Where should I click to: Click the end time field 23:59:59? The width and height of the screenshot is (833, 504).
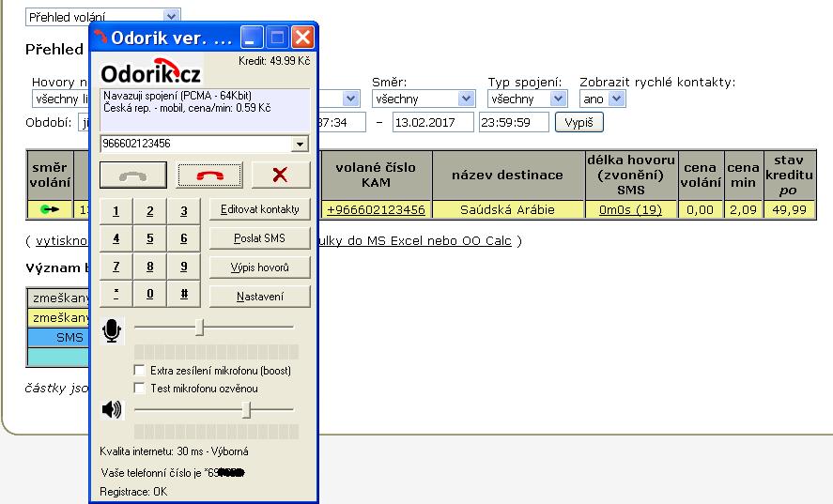pos(514,122)
